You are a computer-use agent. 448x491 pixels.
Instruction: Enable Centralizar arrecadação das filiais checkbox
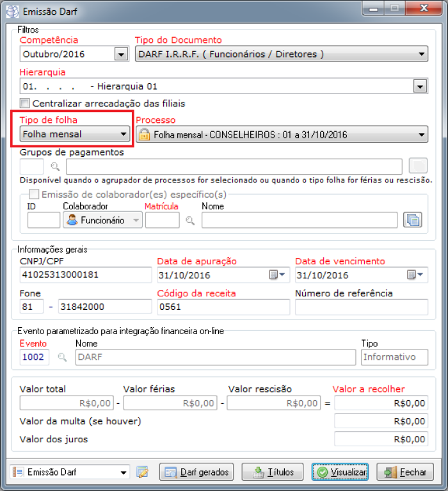pyautogui.click(x=25, y=103)
